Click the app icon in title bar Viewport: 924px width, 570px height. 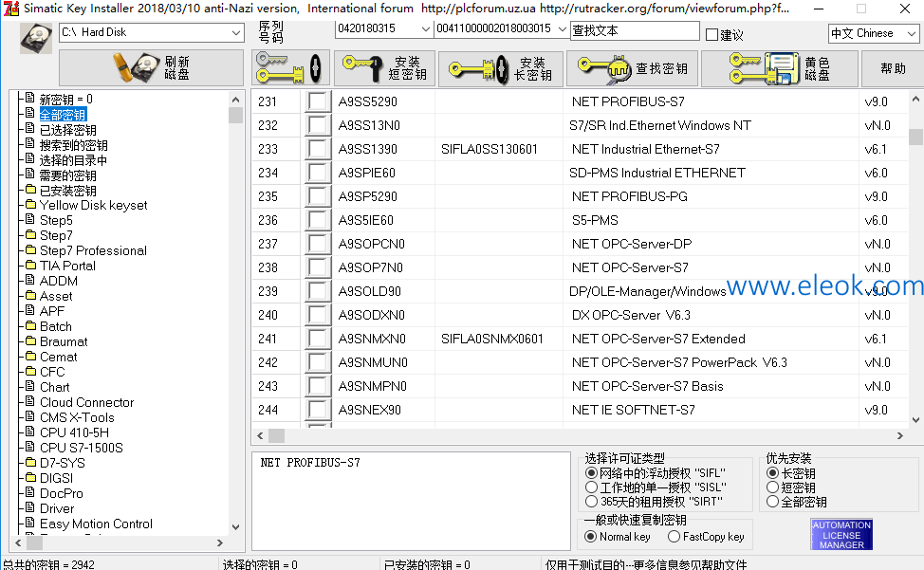[x=11, y=9]
